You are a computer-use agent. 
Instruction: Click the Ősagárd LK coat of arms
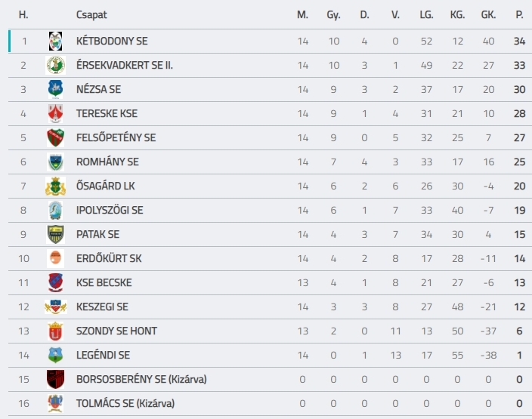click(55, 186)
